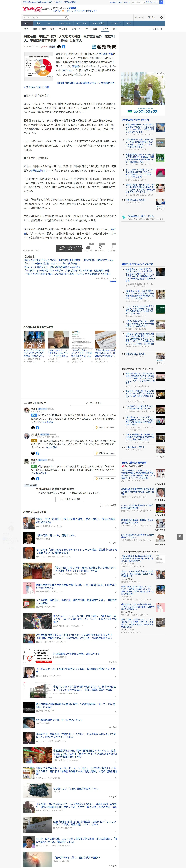Select the ランキング navigation tab
The height and width of the screenshot is (868, 186).
coord(115,24)
